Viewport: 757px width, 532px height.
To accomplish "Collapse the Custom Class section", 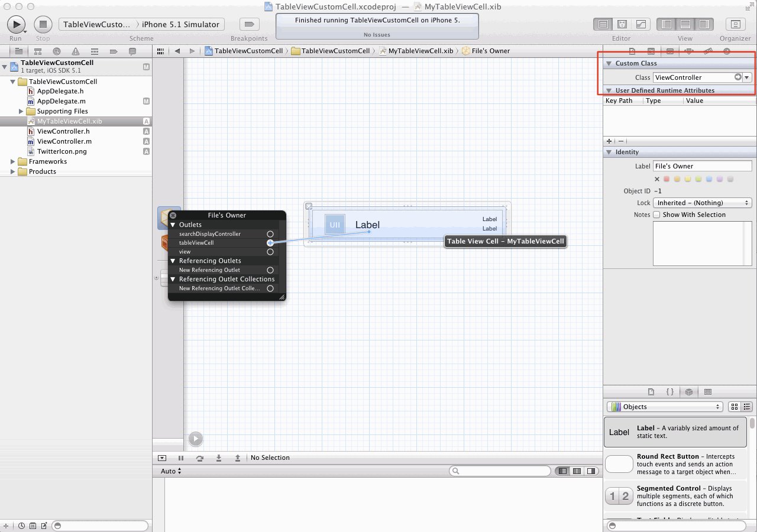I will pos(609,63).
